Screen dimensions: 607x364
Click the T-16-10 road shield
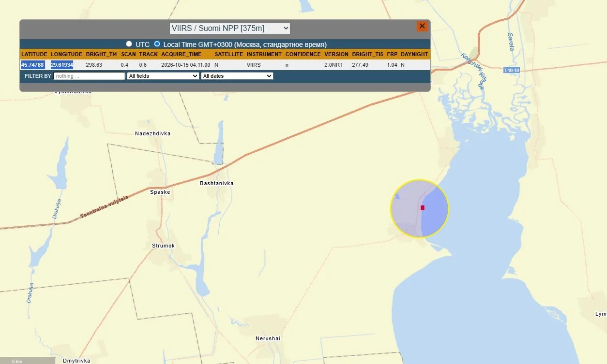511,71
